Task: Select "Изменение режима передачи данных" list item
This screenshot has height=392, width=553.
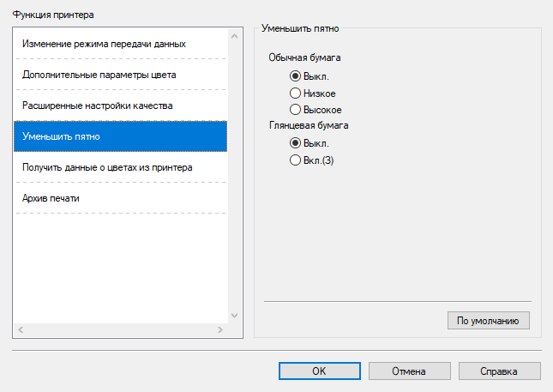Action: coord(105,43)
